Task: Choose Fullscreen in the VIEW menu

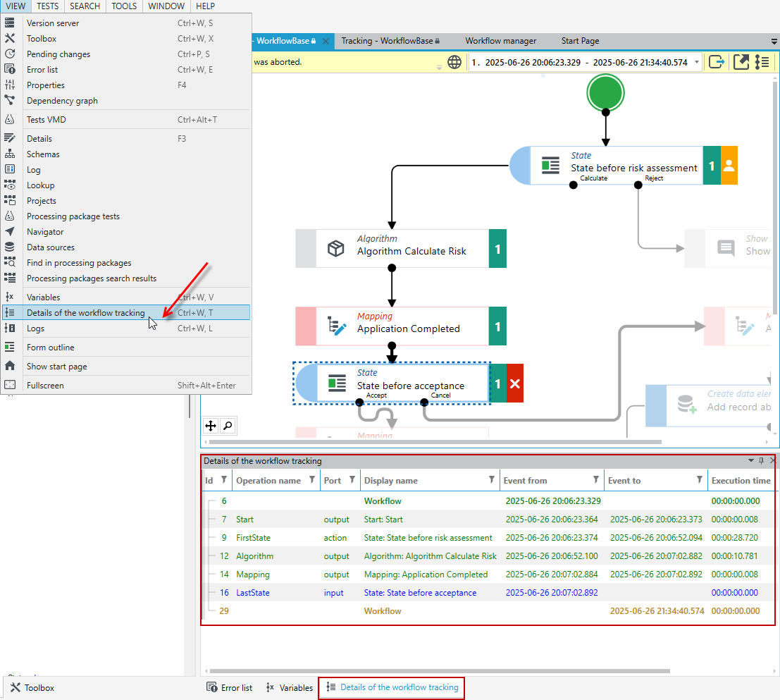Action: click(x=126, y=385)
